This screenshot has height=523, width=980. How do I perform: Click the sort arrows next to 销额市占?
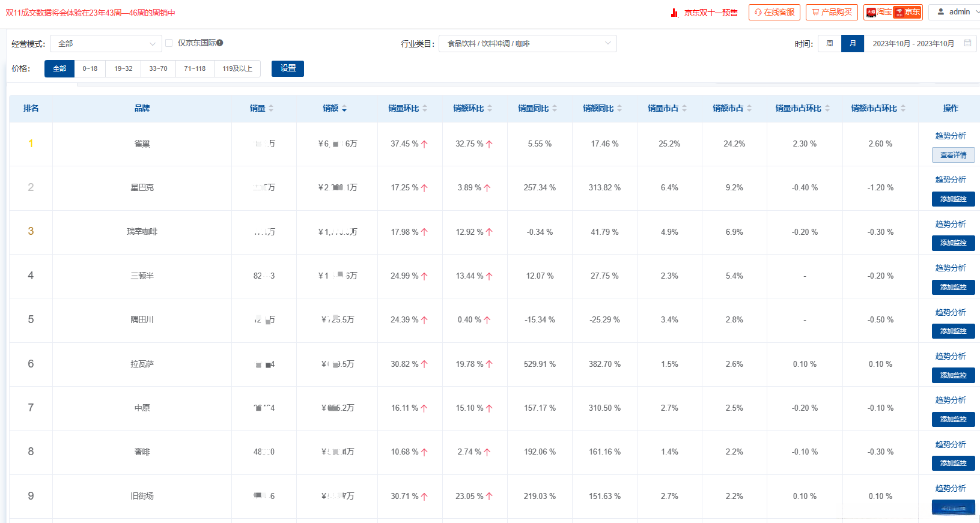tap(749, 109)
